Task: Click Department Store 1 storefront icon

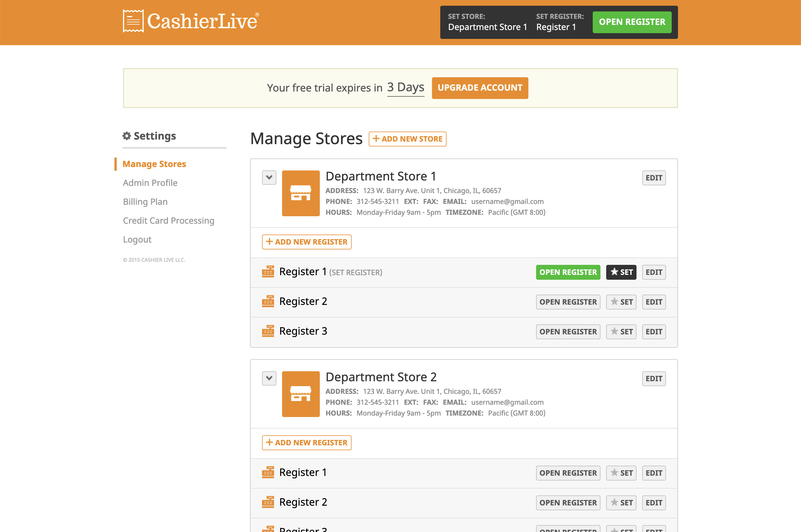Action: [x=301, y=193]
